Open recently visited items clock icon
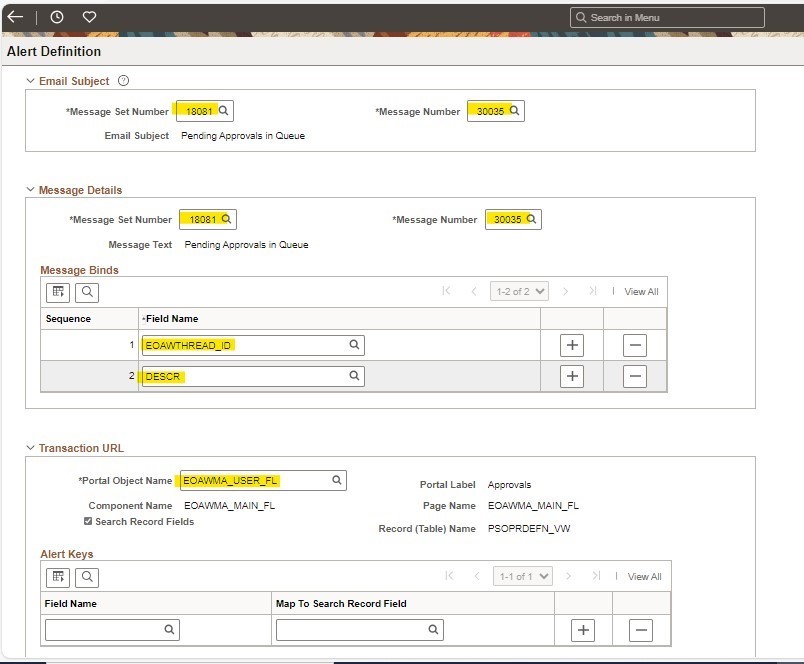 click(x=57, y=16)
